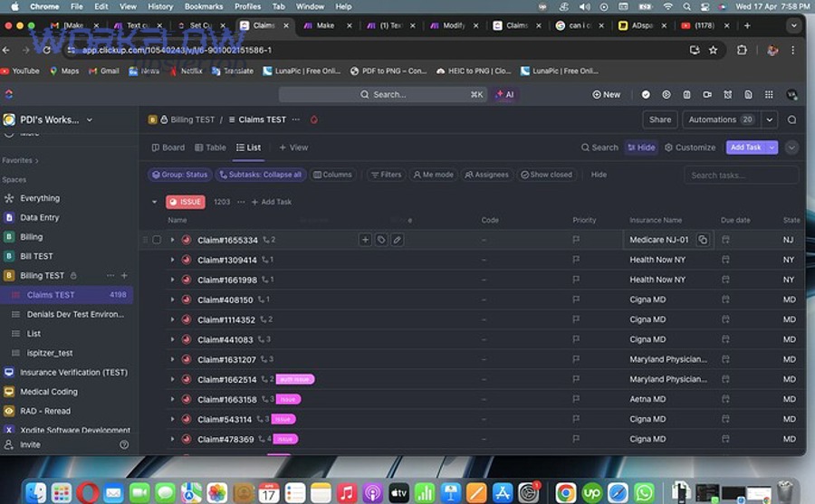Expand subtasks of Claim#1655334
This screenshot has height=504, width=815.
point(173,240)
